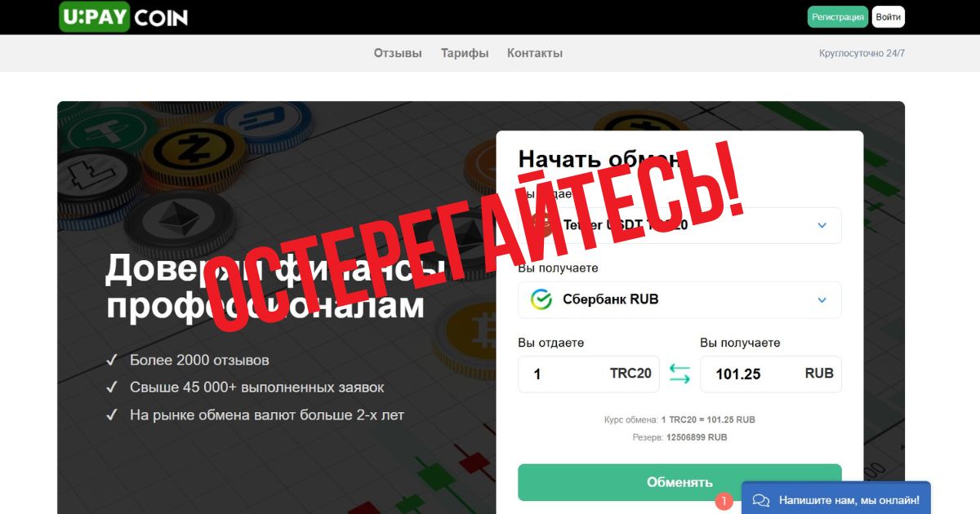
Task: Go to the Тарифы page
Action: [465, 53]
